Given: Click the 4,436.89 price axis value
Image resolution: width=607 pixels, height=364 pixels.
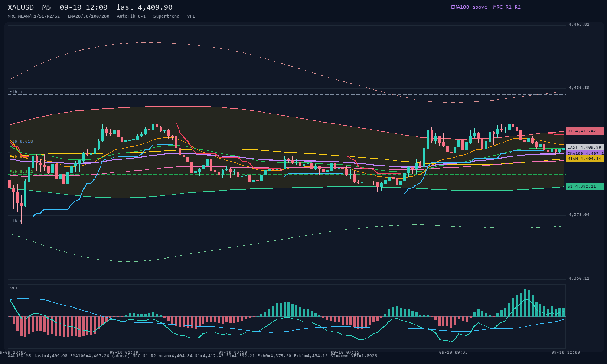Looking at the screenshot, I should tap(579, 88).
